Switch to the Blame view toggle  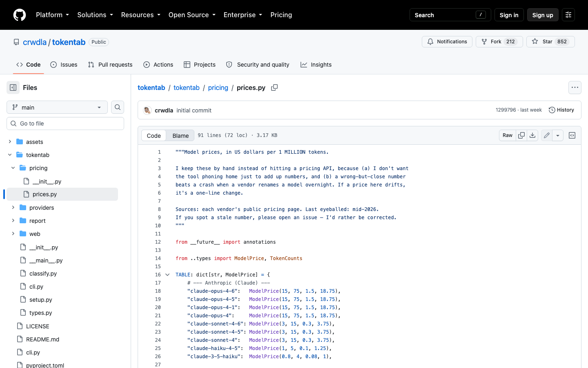pos(180,135)
